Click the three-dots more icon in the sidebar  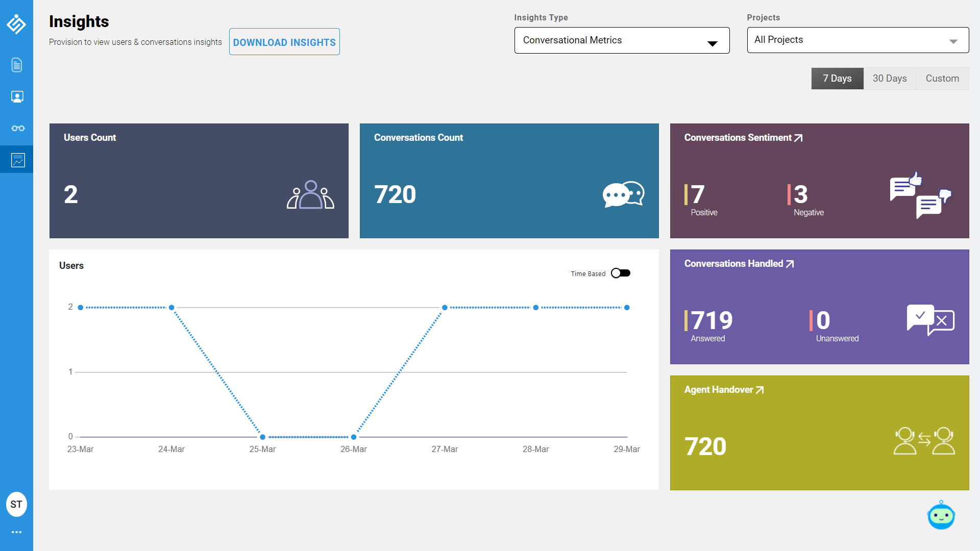[16, 532]
